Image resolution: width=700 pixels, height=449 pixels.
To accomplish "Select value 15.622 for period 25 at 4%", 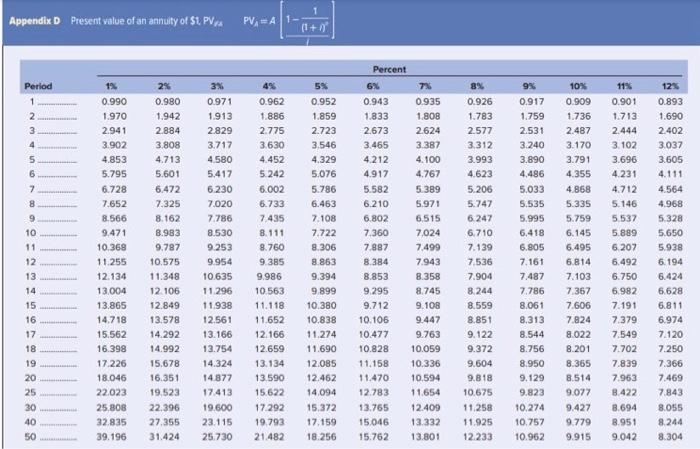I will pos(270,392).
